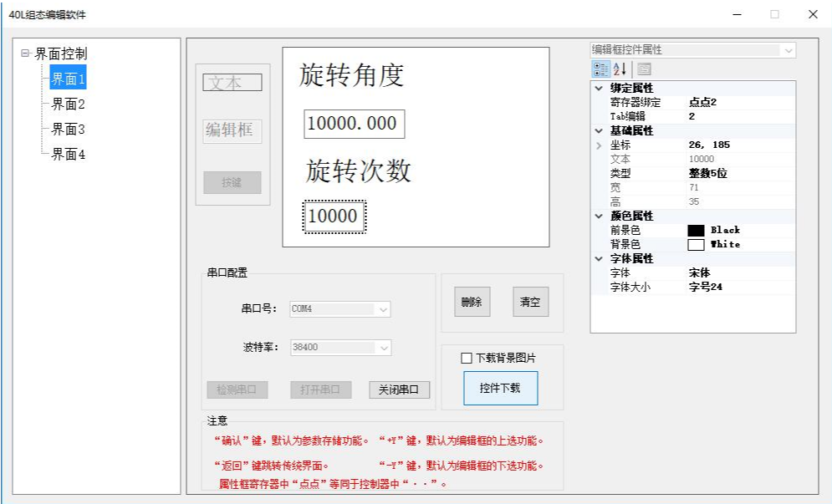Click the 关闭串口 button

pos(399,389)
